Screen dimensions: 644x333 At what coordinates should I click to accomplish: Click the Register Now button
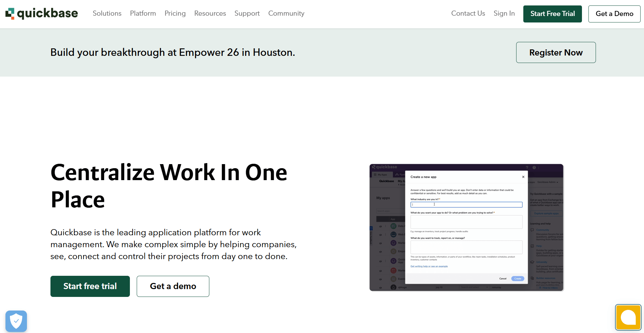[556, 52]
